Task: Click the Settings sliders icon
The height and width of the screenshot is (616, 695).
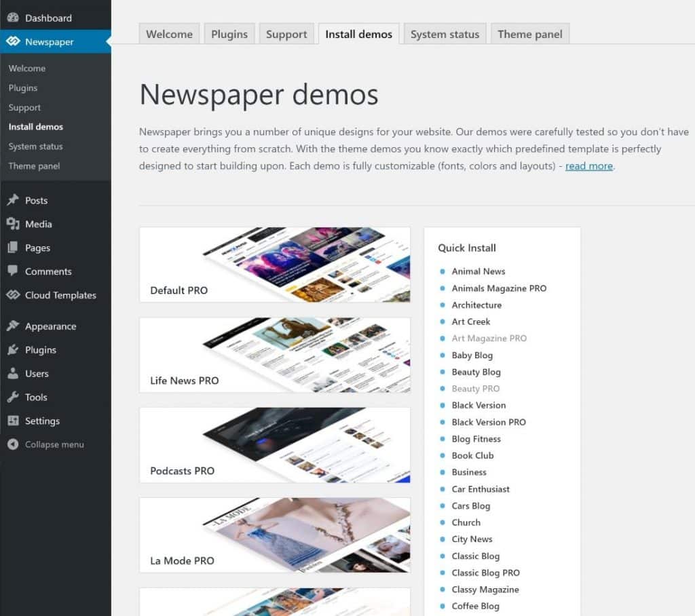Action: (x=13, y=421)
